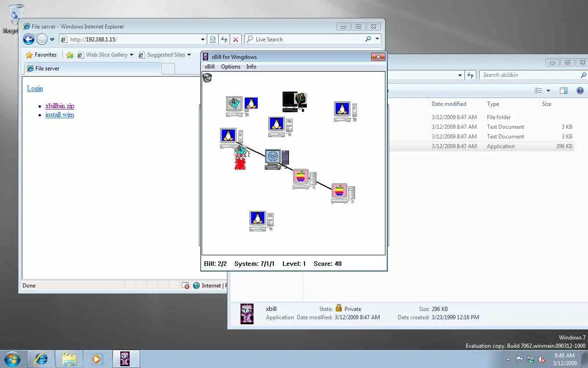
Task: Click the xbillbin.zip link
Action: pyautogui.click(x=60, y=106)
